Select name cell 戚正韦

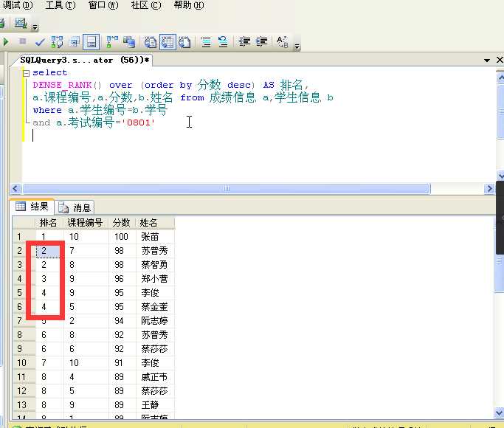pos(155,377)
